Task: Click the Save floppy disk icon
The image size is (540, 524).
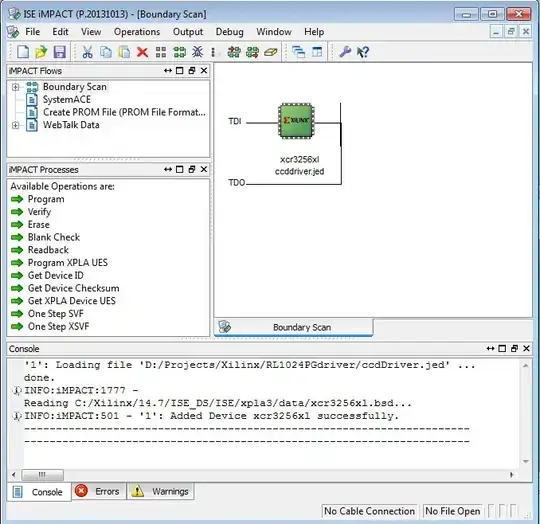Action: [60, 52]
